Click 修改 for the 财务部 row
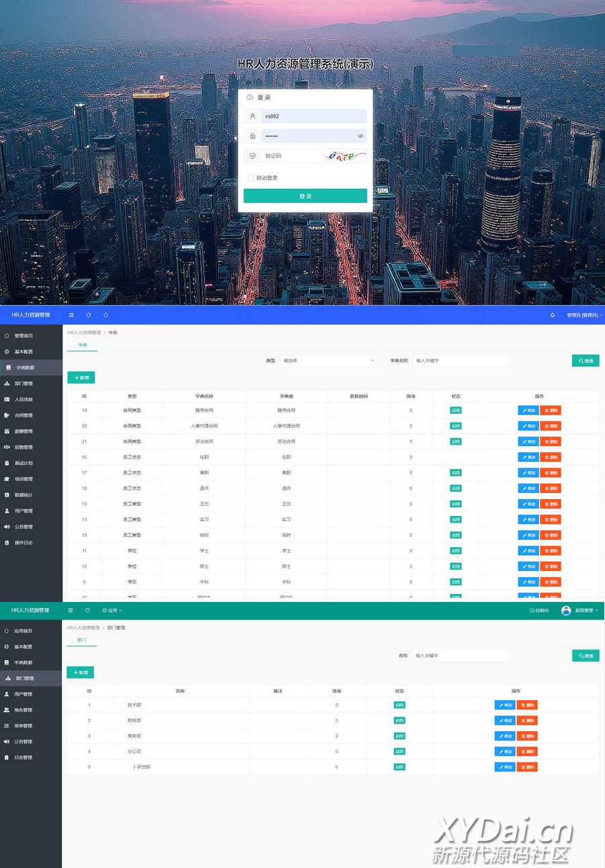Screen dimensions: 605x868 point(504,720)
